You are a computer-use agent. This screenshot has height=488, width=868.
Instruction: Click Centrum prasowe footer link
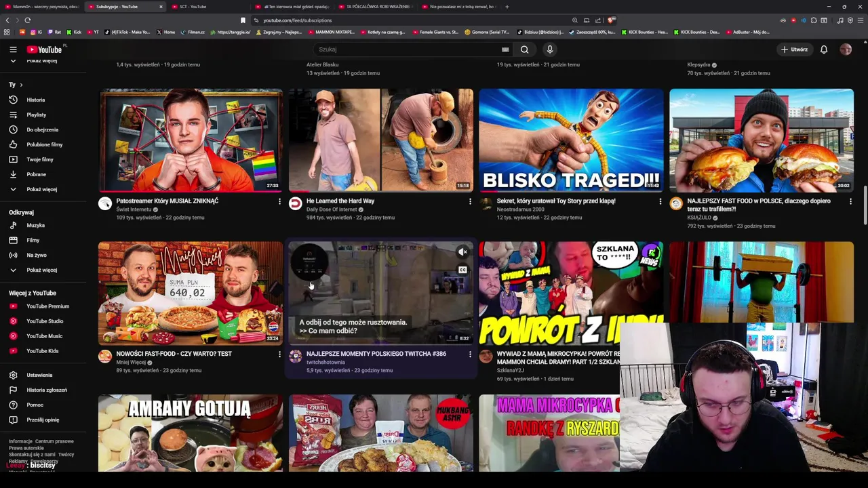54,441
